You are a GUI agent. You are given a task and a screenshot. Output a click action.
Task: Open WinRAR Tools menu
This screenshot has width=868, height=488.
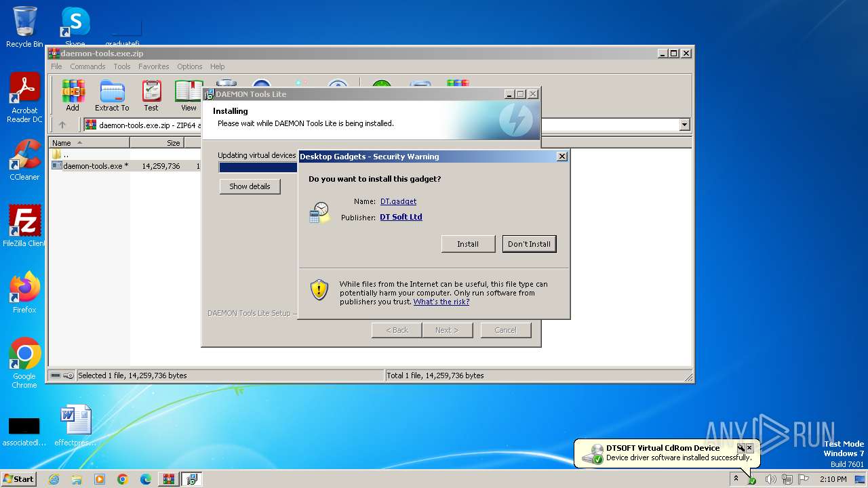point(122,66)
